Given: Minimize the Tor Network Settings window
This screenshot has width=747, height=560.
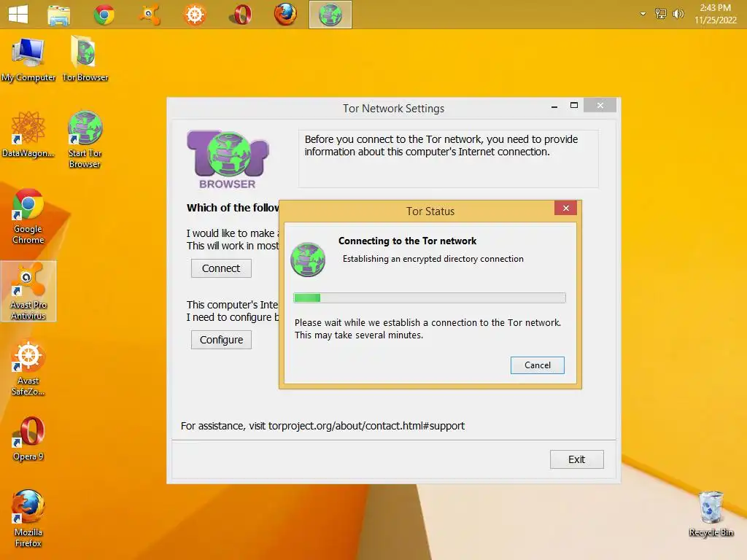Looking at the screenshot, I should coord(554,106).
